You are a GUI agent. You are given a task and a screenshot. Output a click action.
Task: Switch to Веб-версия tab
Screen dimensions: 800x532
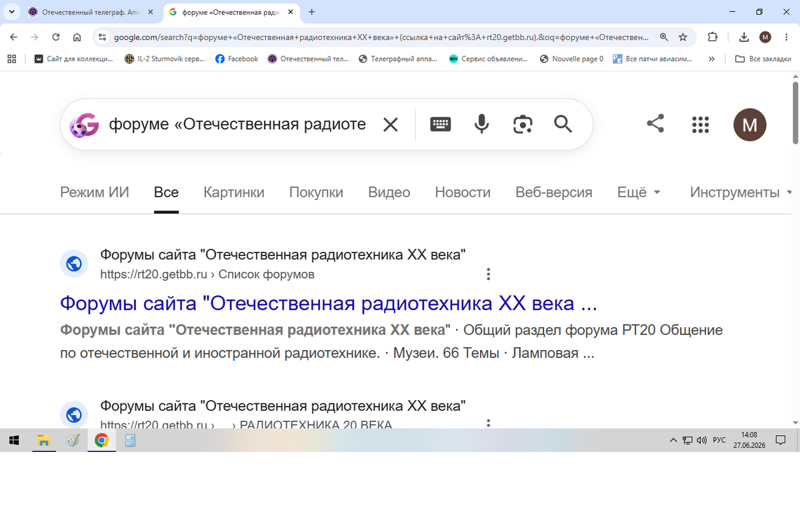(x=554, y=192)
